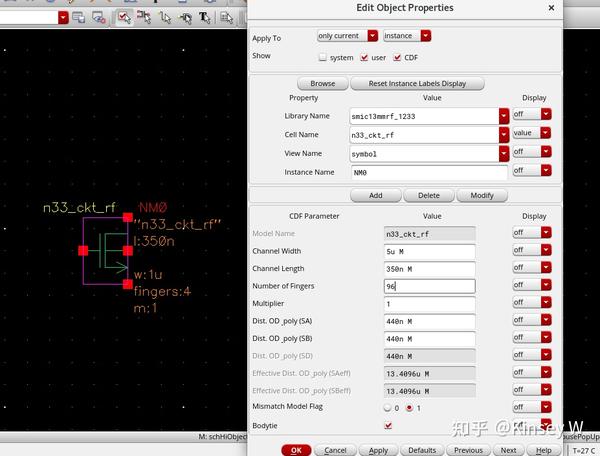Open Display dropdown for Channel Width
Screen dimensions: 600x456
point(532,250)
